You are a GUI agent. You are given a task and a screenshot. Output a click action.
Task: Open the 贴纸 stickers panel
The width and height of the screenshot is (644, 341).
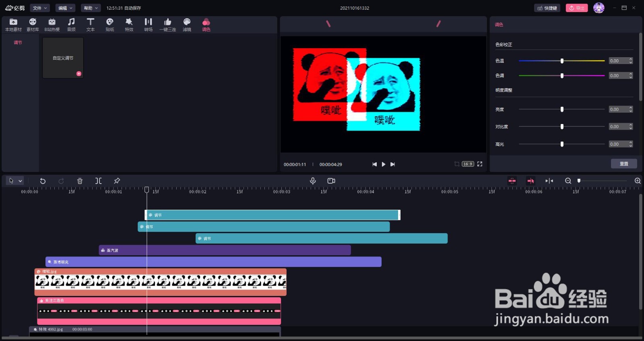click(110, 25)
